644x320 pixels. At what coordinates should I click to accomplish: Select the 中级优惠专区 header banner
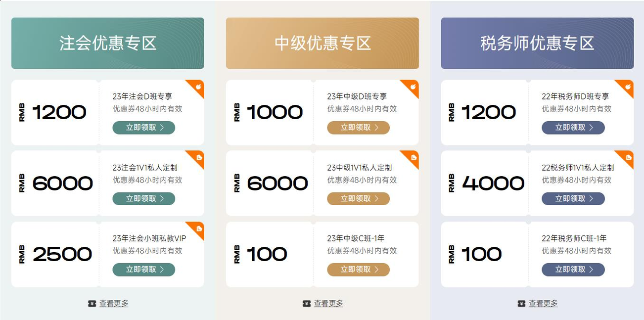[x=322, y=43]
